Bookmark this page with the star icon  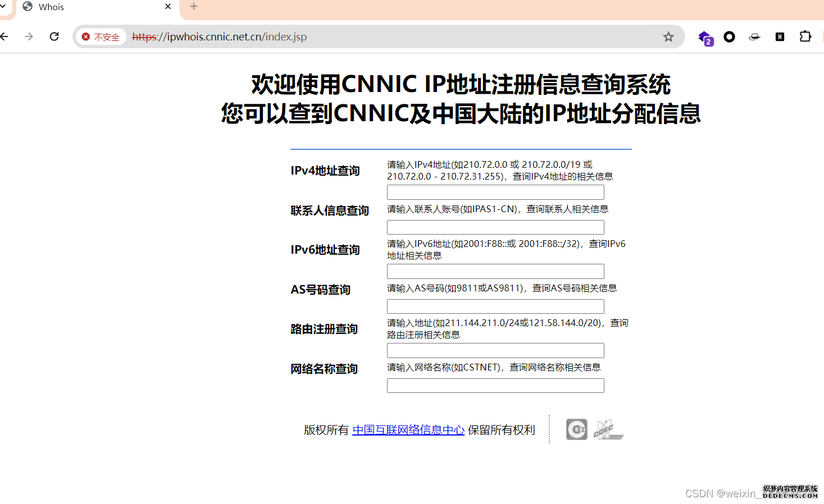click(x=668, y=37)
